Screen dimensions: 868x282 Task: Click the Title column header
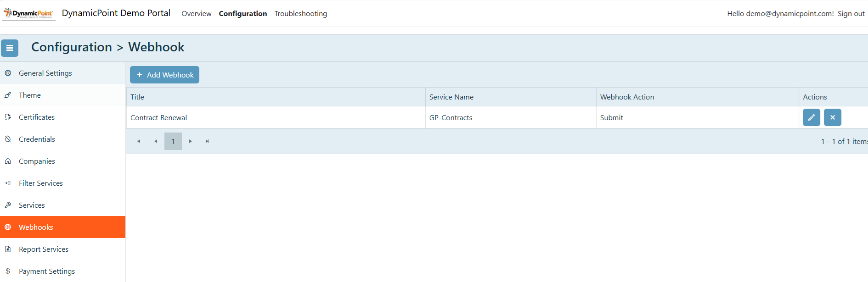pyautogui.click(x=276, y=97)
